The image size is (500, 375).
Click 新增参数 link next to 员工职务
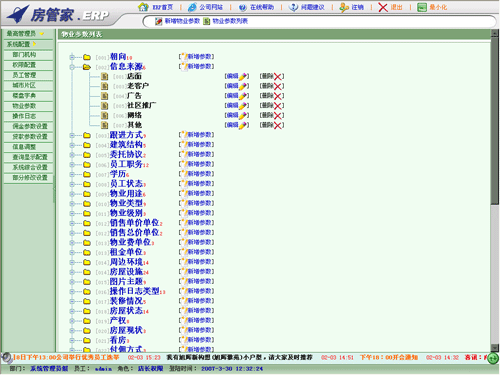point(196,164)
